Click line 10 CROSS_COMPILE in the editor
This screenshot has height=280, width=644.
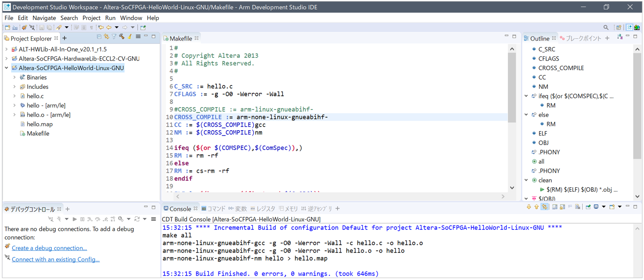pos(251,117)
